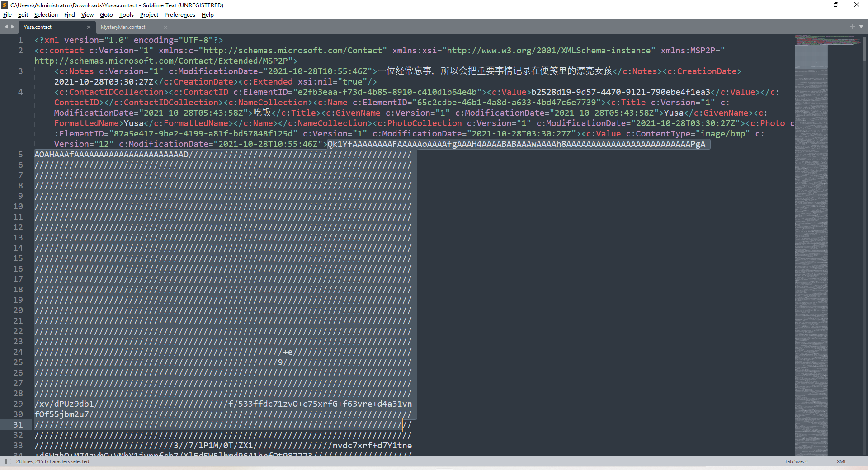Add a new tab with plus icon
This screenshot has height=470, width=868.
click(852, 27)
